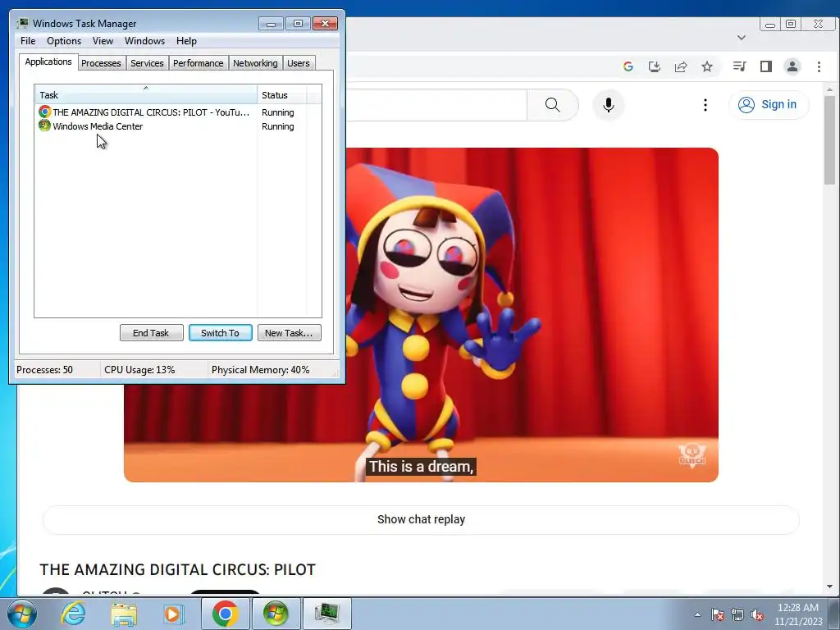Click the Chrome page scroll up arrow

pos(830,89)
